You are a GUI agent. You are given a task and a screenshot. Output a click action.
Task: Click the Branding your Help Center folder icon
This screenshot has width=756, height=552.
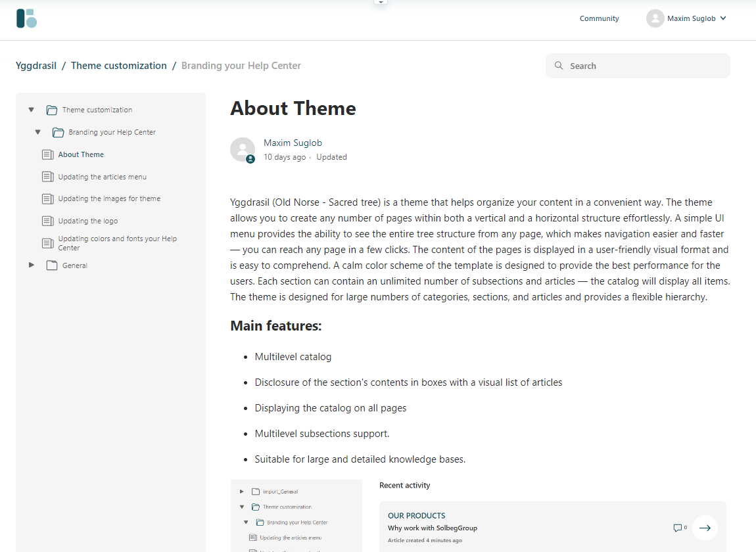pos(58,133)
